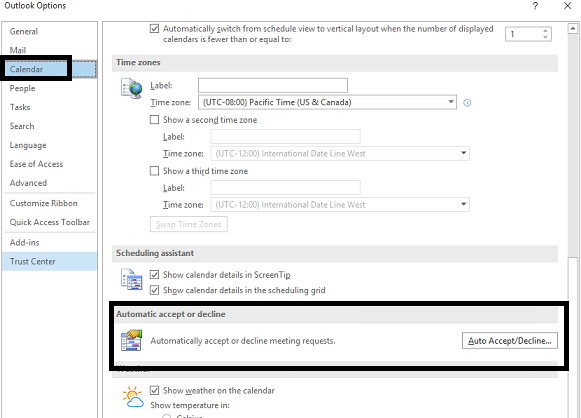Click the Auto Accept/Decline button
Image resolution: width=581 pixels, height=418 pixels.
tap(509, 341)
